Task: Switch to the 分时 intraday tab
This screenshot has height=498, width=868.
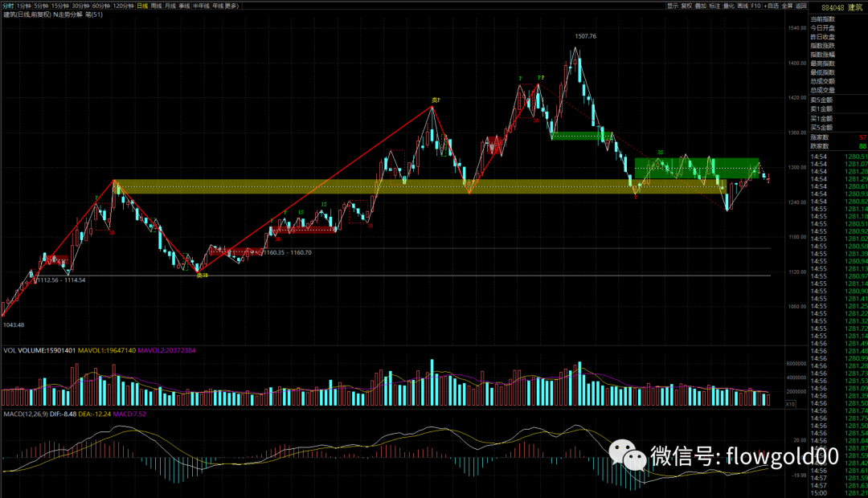Action: coord(8,6)
